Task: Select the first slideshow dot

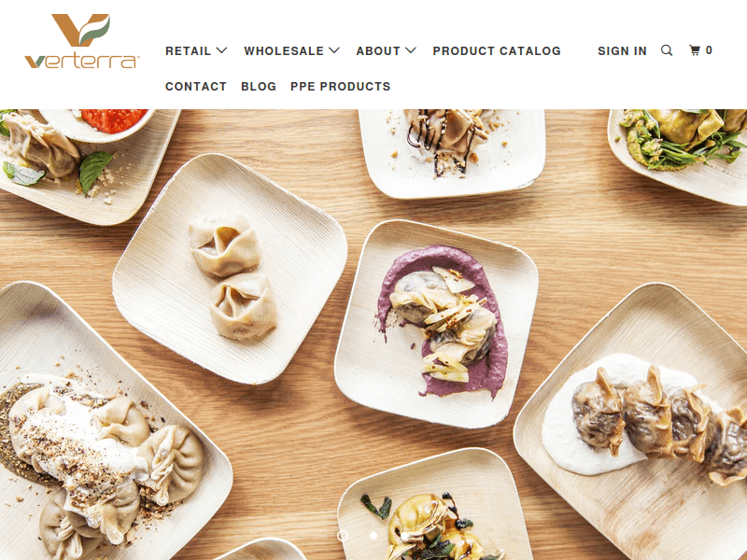Action: pos(343,536)
